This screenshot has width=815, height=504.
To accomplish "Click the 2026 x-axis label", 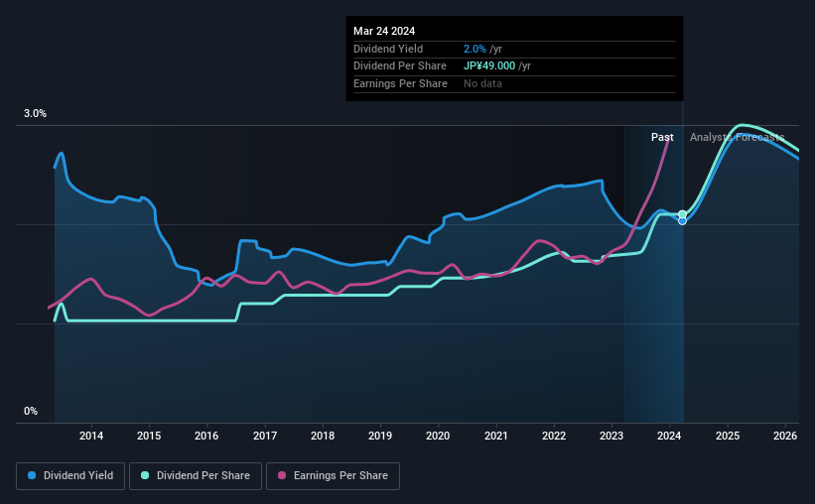I will [x=785, y=436].
